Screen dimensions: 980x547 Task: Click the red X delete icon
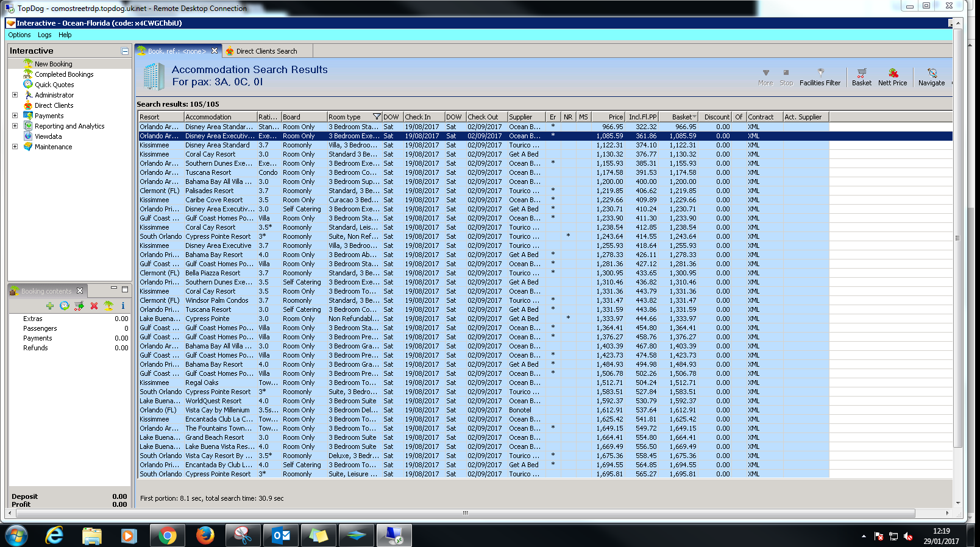tap(94, 306)
